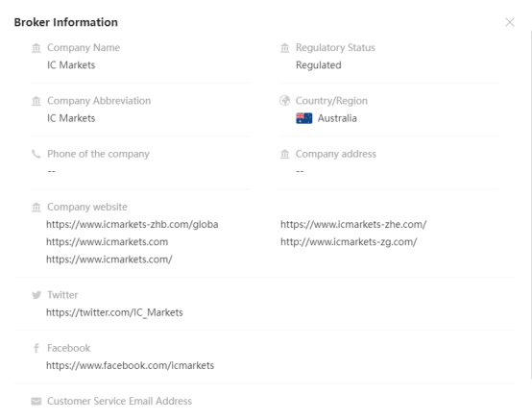Open the icmarkets-zg.com website link
The width and height of the screenshot is (532, 420).
click(349, 242)
